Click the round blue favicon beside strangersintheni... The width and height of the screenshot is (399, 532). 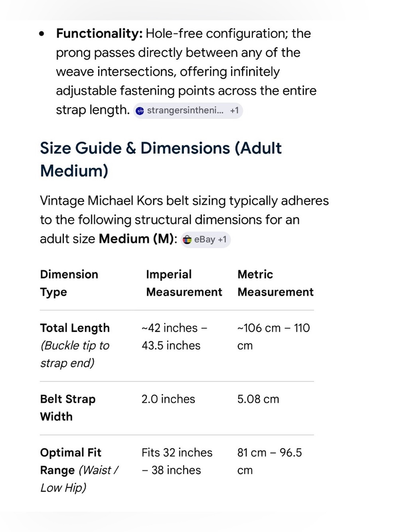140,111
